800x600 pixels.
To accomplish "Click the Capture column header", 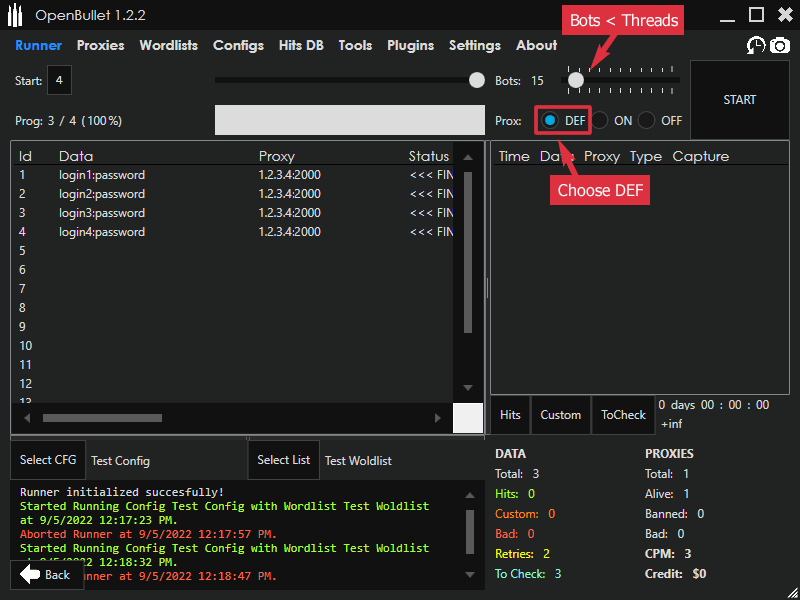I will [x=701, y=157].
